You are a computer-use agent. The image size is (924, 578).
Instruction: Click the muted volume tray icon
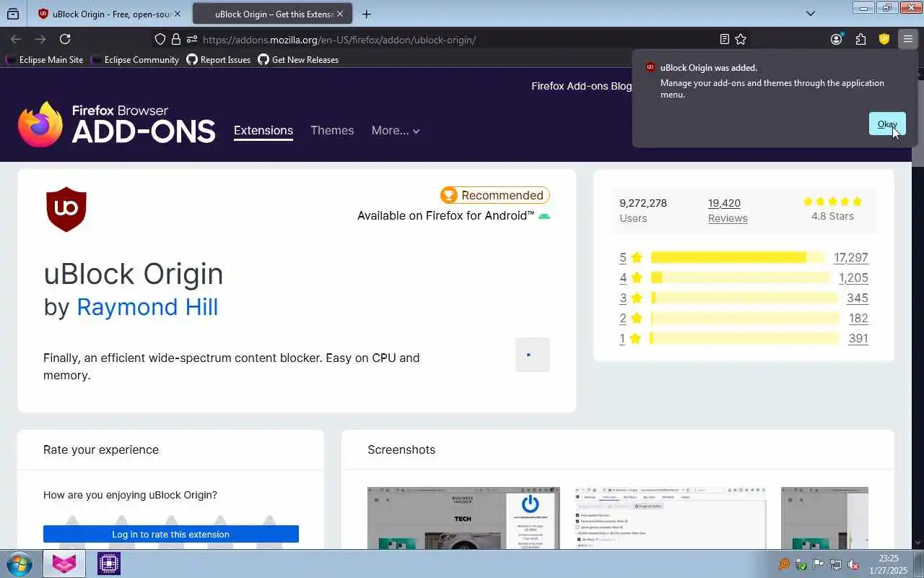(x=853, y=564)
